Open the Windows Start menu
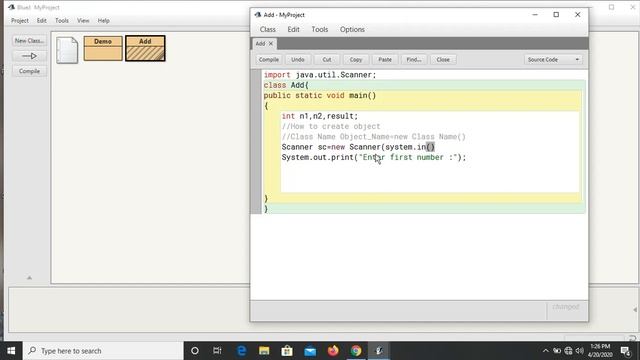 coord(11,351)
